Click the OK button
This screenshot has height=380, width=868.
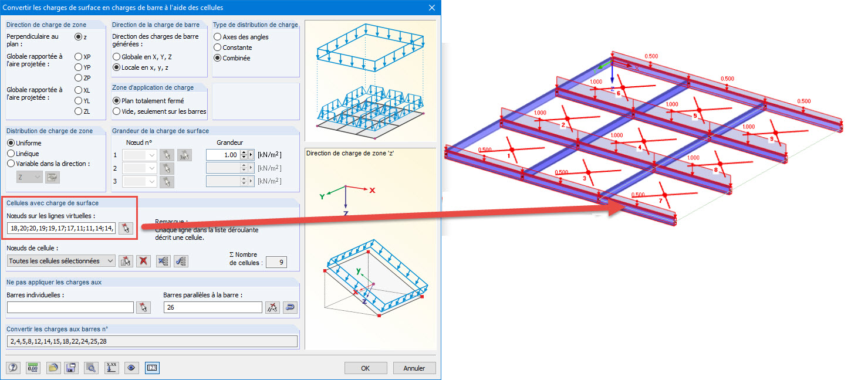pyautogui.click(x=365, y=368)
